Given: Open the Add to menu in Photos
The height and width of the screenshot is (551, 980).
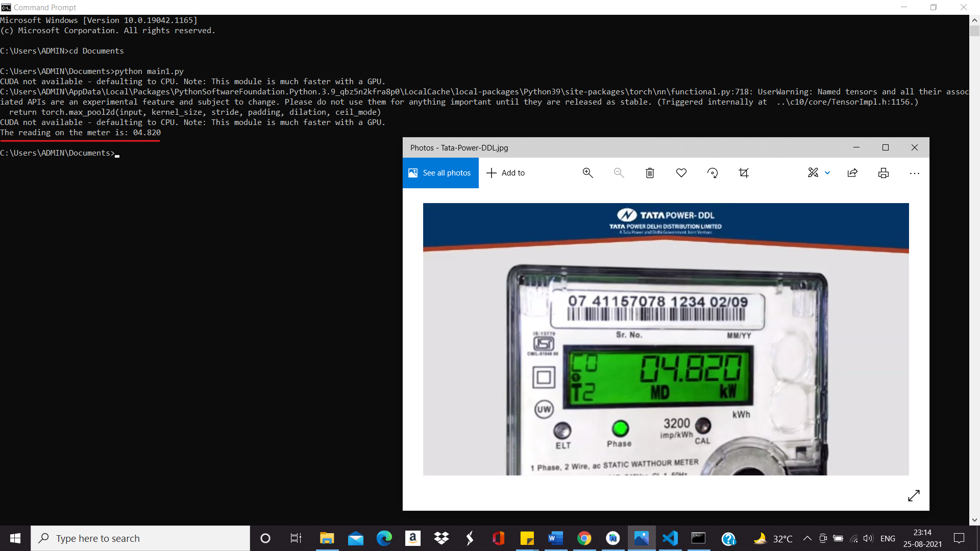Looking at the screenshot, I should (505, 173).
